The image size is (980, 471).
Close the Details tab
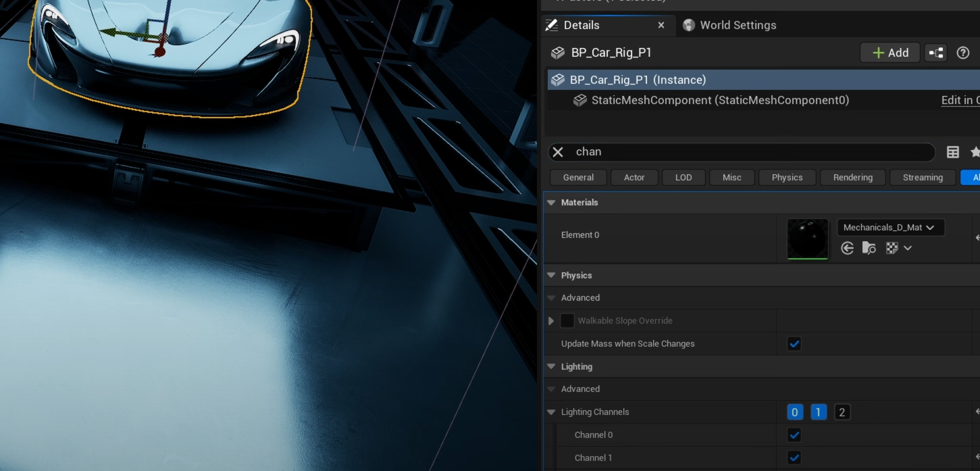coord(661,25)
